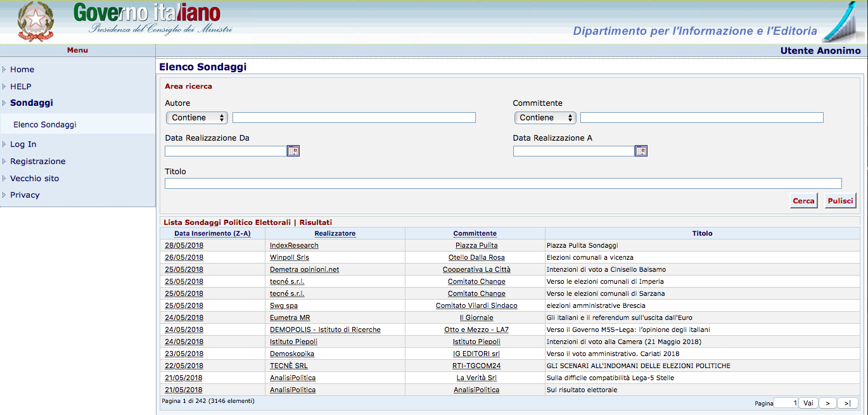Image resolution: width=868 pixels, height=415 pixels.
Task: Sort by Data Inserimento (Z-A) column
Action: (x=212, y=233)
